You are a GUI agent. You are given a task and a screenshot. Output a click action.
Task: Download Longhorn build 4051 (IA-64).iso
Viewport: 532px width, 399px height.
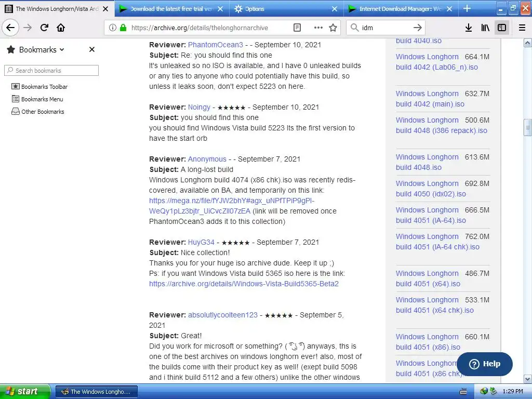[431, 215]
